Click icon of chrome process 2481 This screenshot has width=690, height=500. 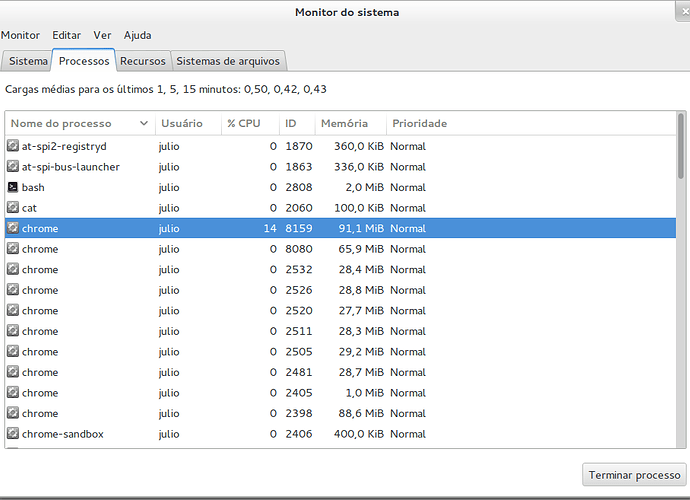13,372
